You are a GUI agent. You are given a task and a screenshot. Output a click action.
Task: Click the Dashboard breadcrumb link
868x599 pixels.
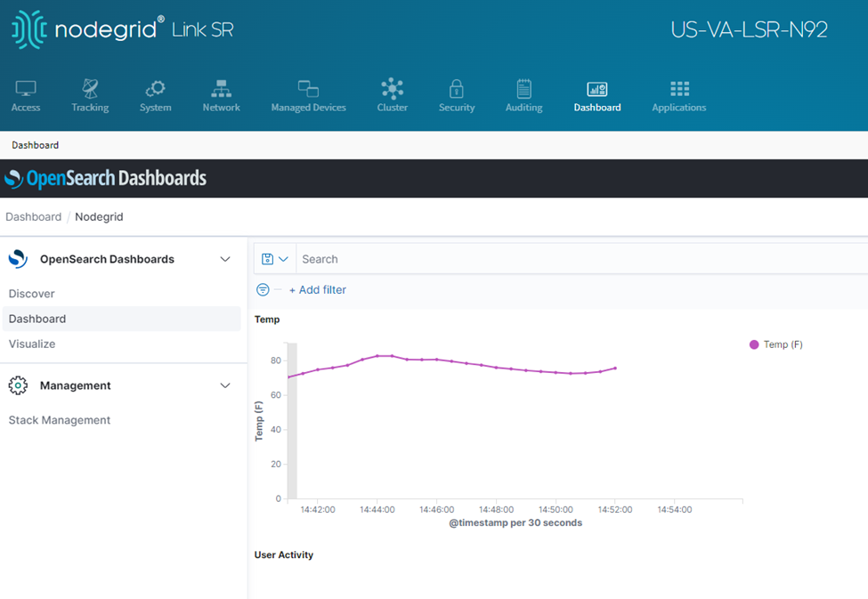pyautogui.click(x=33, y=217)
